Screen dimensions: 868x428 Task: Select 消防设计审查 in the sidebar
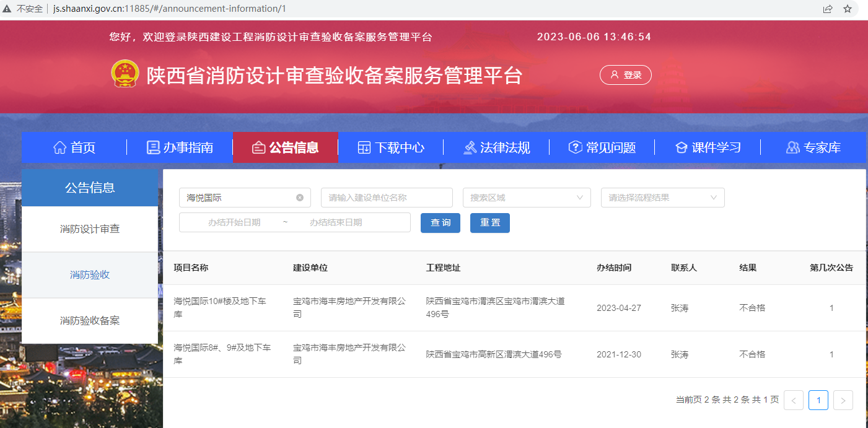tap(90, 229)
